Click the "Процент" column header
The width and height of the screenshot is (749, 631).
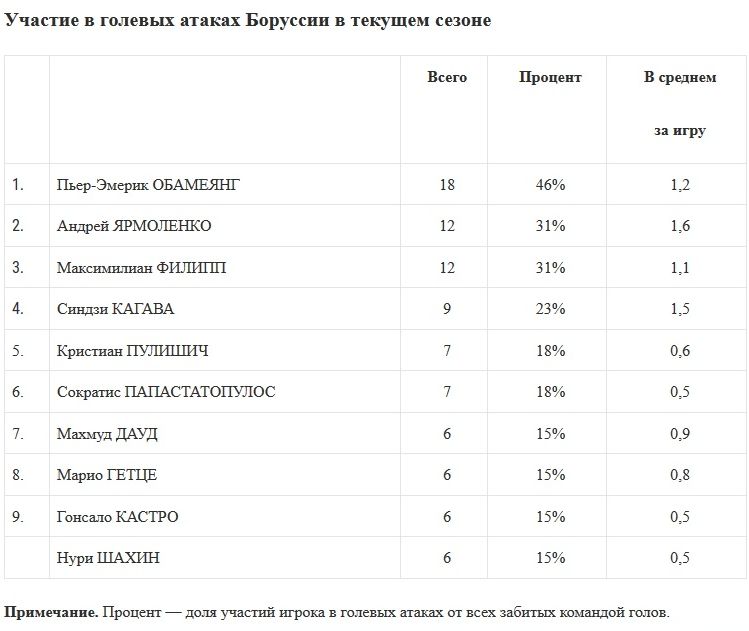point(549,77)
